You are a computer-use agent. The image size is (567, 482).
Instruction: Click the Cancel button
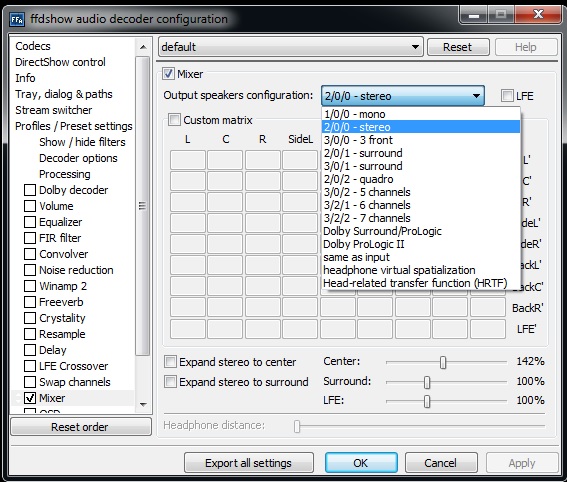(441, 463)
